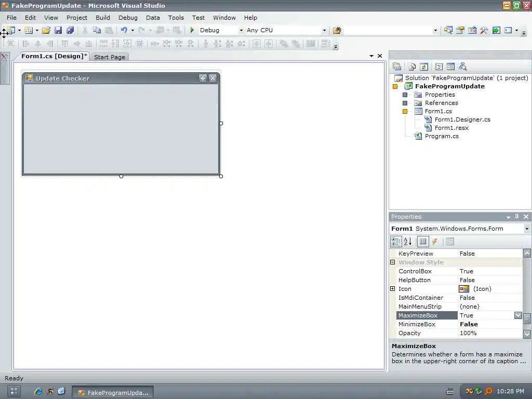This screenshot has width=532, height=399.
Task: Open the Project menu
Action: coord(77,18)
